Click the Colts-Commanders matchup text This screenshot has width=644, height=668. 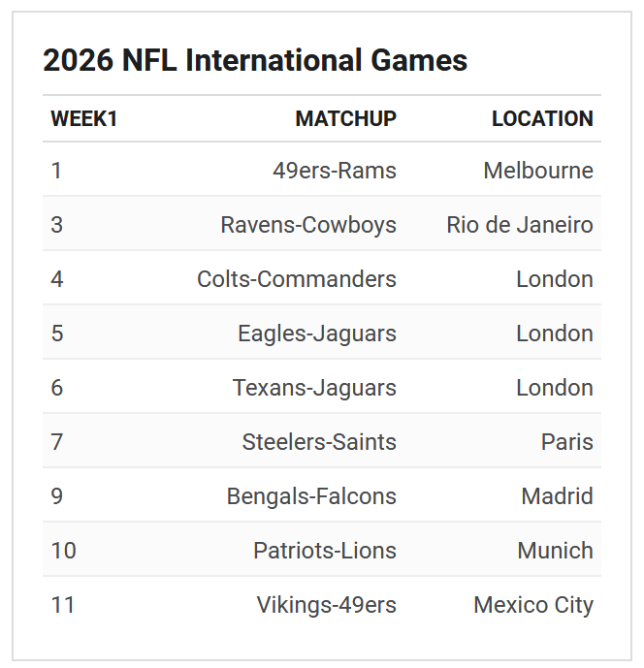pos(297,279)
